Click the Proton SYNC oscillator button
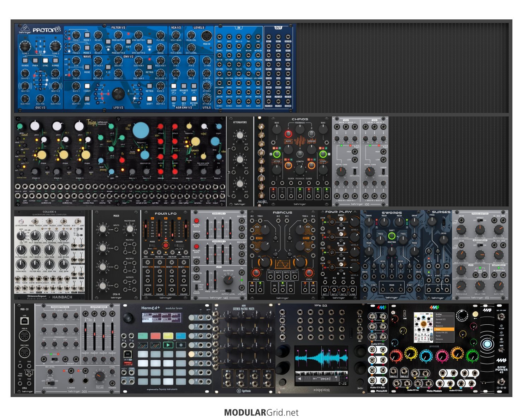Screen dimensions: 523x420 click(45, 61)
